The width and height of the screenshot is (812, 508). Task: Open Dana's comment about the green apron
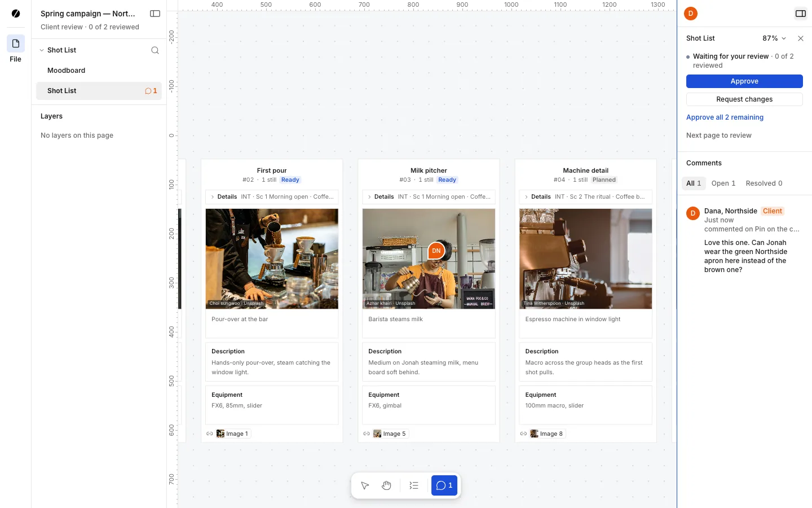745,256
